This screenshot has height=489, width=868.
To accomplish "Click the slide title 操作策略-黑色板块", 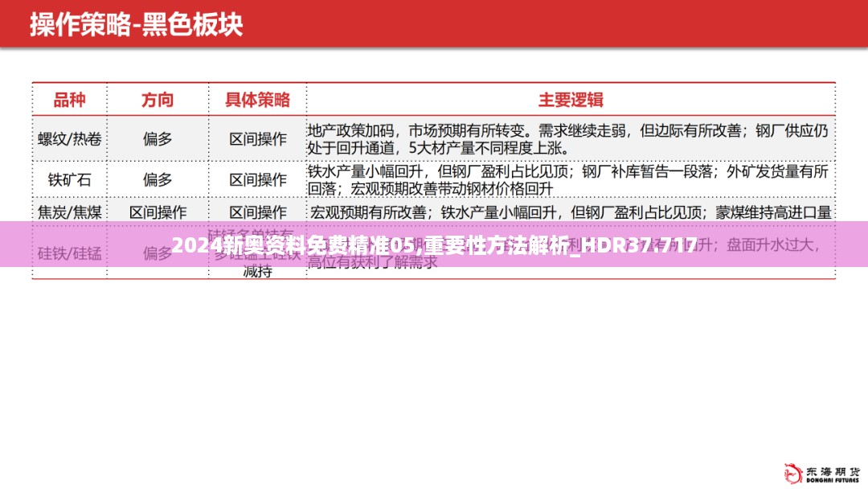I will (136, 25).
